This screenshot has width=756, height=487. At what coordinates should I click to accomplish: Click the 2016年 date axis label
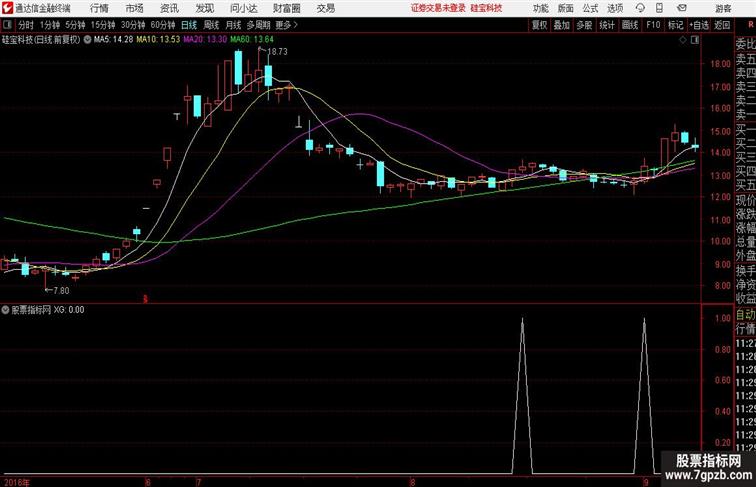pyautogui.click(x=17, y=482)
